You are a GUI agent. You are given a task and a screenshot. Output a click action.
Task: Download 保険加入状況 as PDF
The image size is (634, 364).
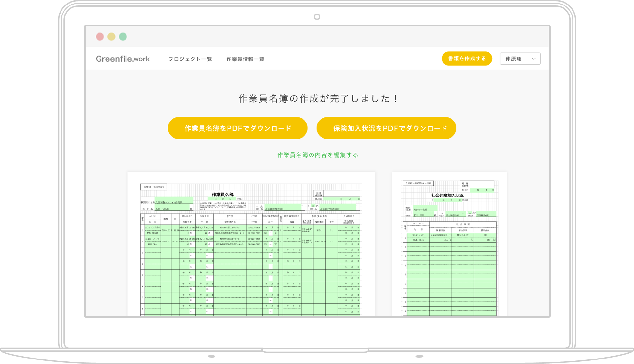[x=386, y=128]
